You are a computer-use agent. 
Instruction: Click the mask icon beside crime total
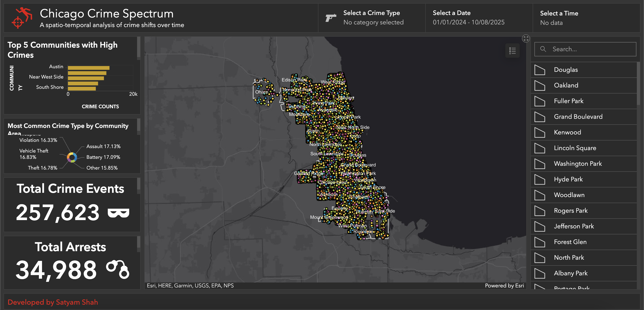tap(118, 212)
